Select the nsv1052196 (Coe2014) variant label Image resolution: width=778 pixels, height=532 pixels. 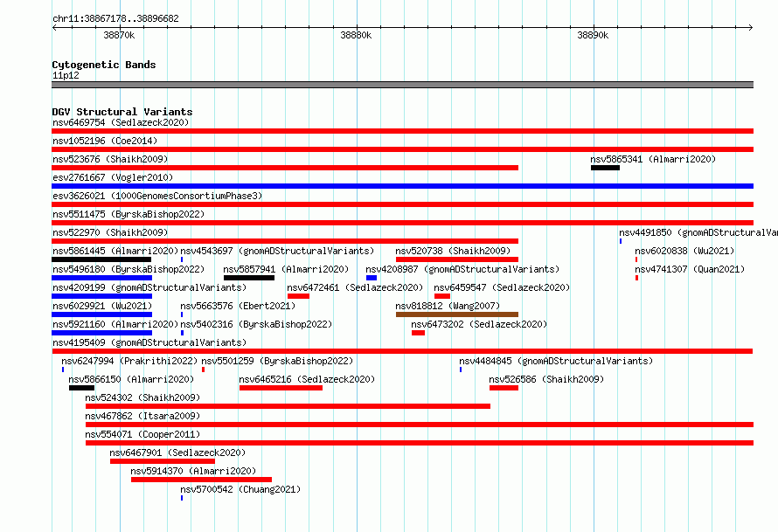point(105,141)
